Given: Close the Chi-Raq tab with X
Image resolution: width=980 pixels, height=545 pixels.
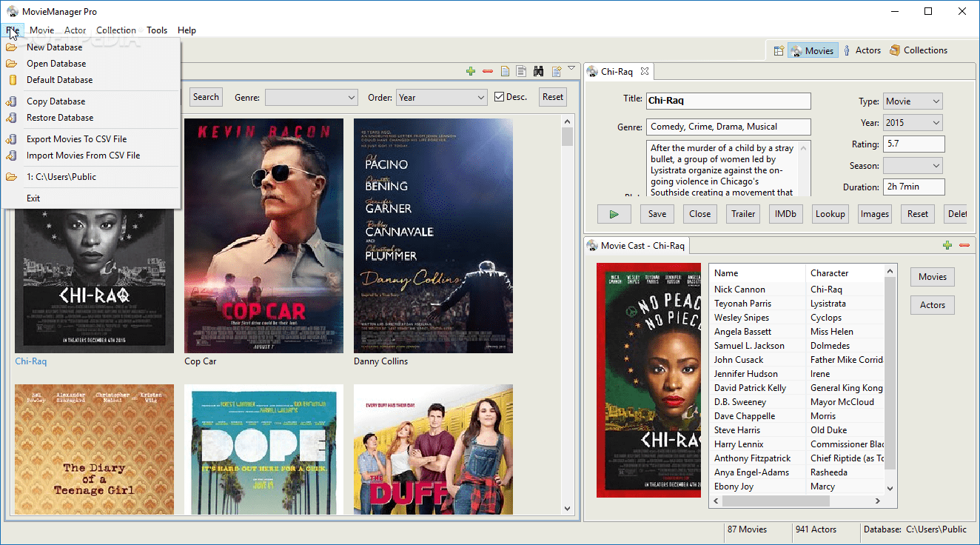Looking at the screenshot, I should click(x=644, y=71).
